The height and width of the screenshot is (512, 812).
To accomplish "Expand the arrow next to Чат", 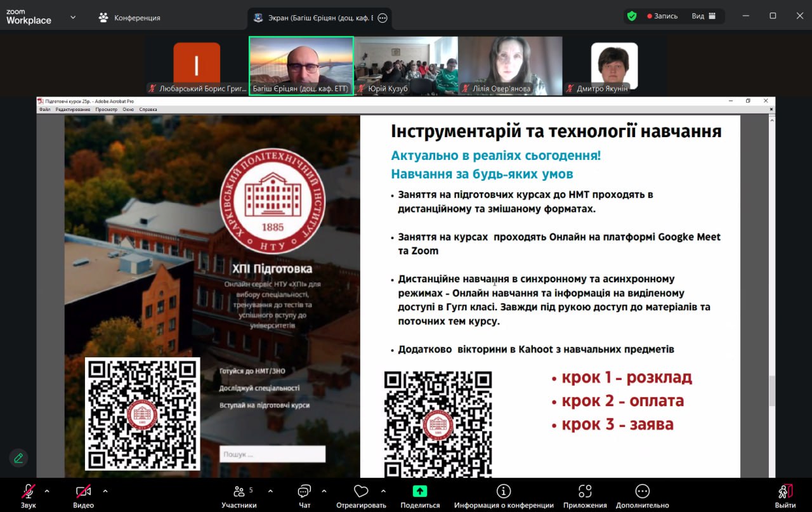I will [x=324, y=491].
